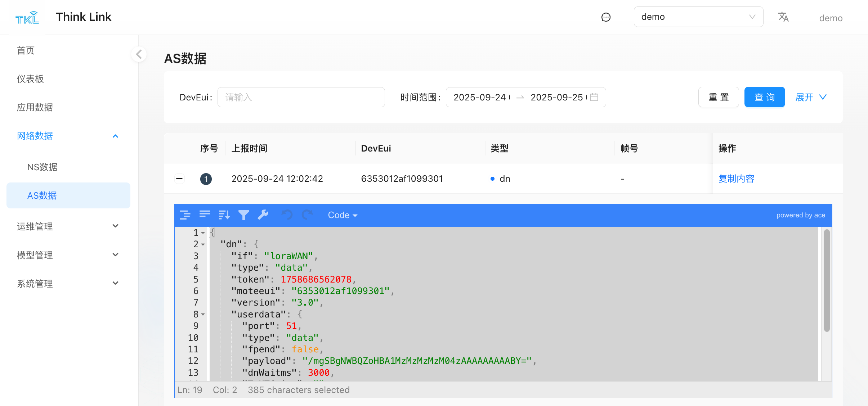Open the demo organization dropdown
Screen dimensions: 868x406
click(x=698, y=17)
